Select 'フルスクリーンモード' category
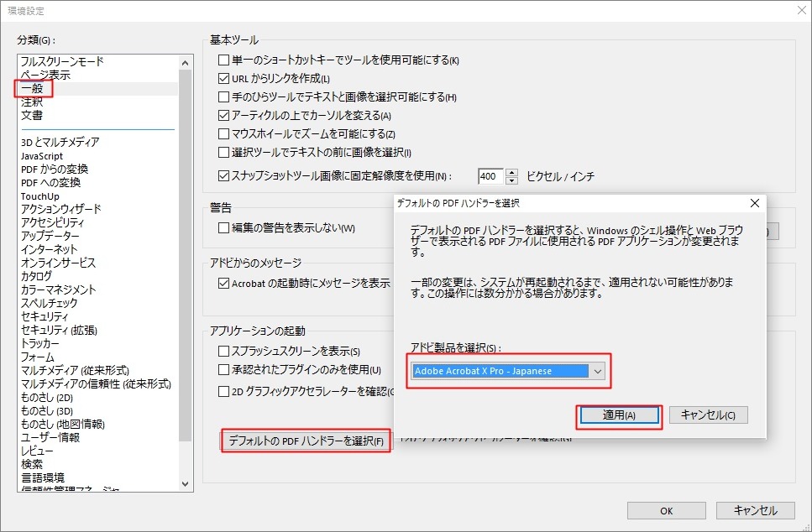Viewport: 812px width, 532px height. (62, 61)
